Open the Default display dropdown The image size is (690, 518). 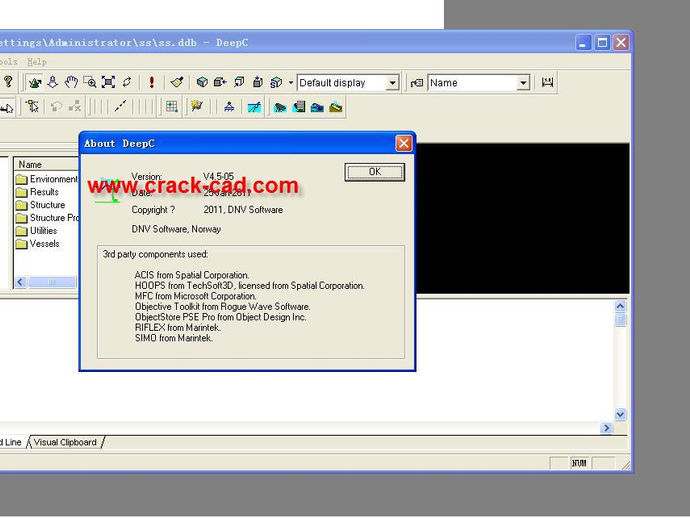point(392,83)
